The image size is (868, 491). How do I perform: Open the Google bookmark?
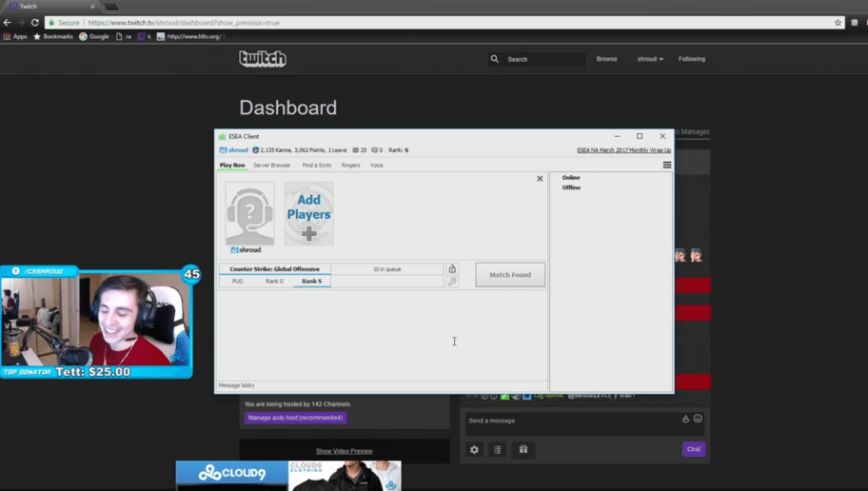click(x=94, y=36)
